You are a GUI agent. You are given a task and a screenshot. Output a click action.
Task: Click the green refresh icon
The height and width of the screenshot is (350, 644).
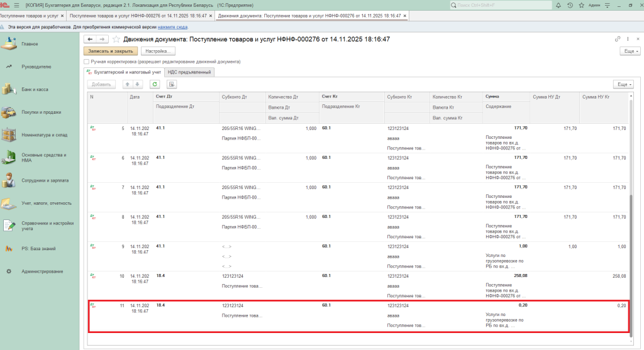point(154,84)
